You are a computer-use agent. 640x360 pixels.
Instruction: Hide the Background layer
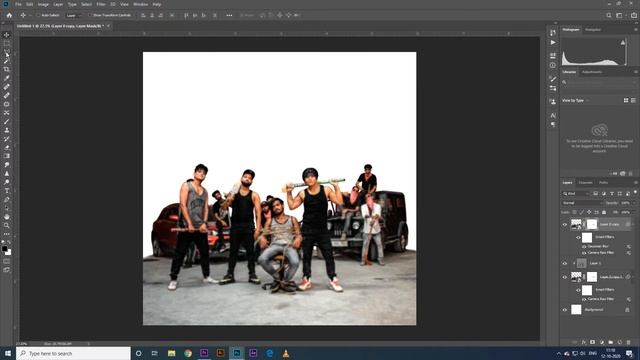pyautogui.click(x=565, y=310)
